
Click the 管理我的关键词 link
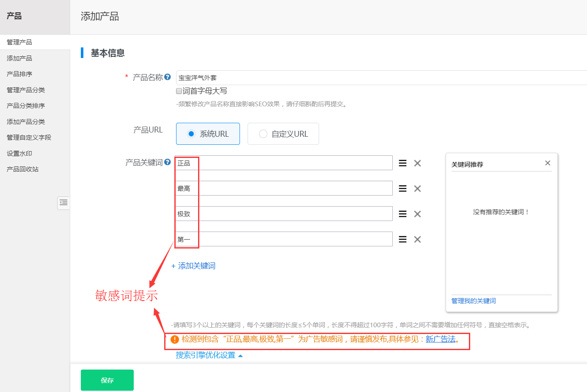click(x=474, y=301)
